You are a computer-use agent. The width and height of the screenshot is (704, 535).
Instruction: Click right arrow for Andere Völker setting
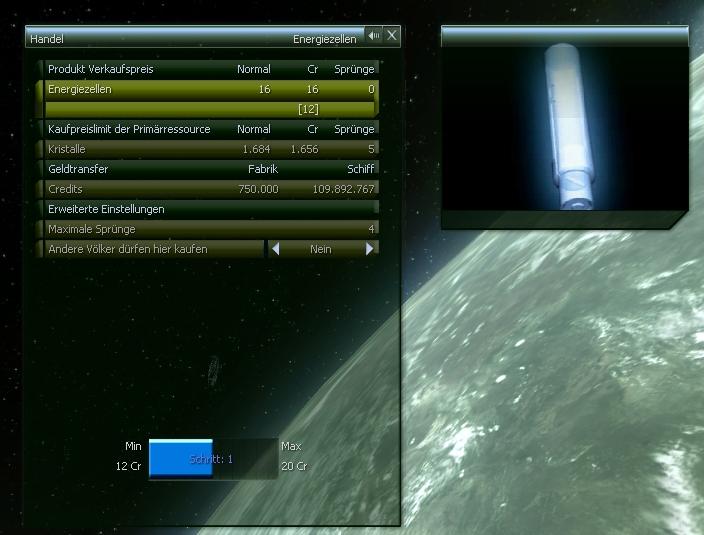369,249
